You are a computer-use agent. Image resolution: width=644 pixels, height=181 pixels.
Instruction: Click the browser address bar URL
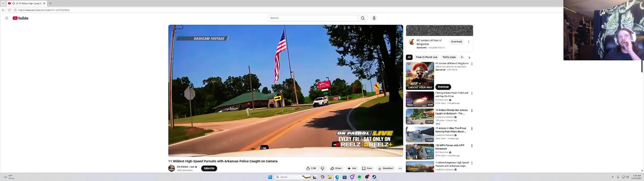point(44,10)
